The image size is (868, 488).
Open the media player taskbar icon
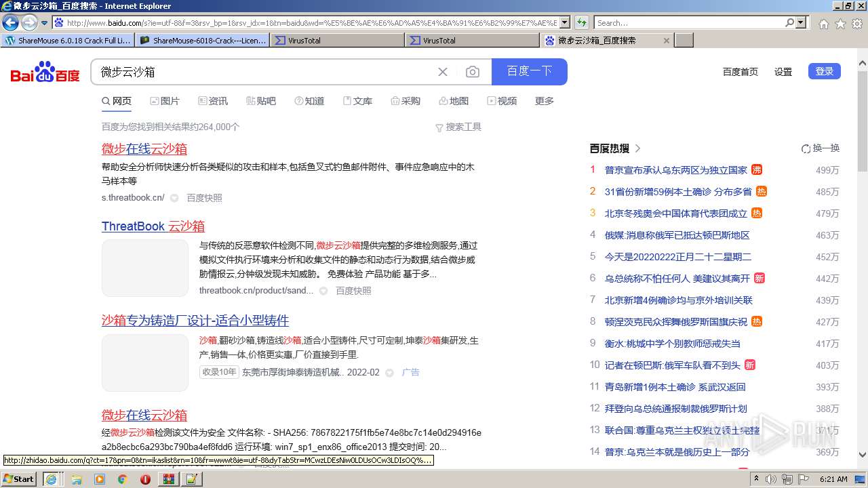pos(100,479)
